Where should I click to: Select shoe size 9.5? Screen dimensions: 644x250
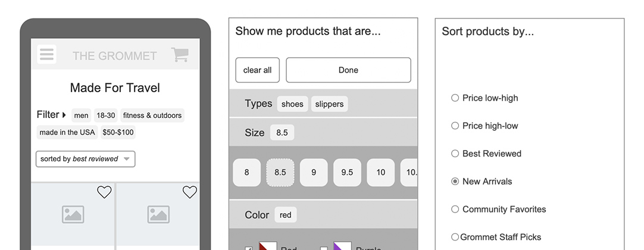click(347, 173)
